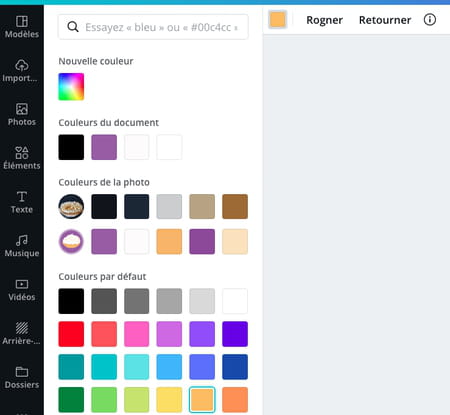Click the info icon in the toolbar
Viewport: 450px width, 415px height.
(x=430, y=20)
